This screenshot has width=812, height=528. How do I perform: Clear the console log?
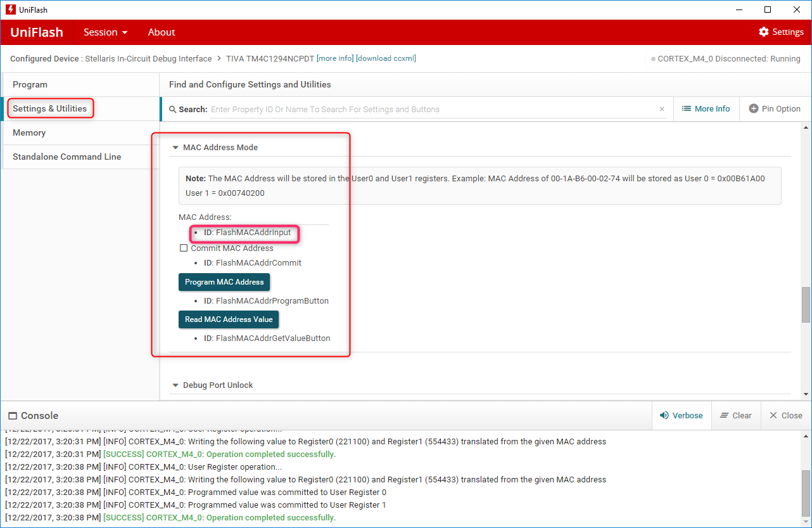(x=736, y=416)
